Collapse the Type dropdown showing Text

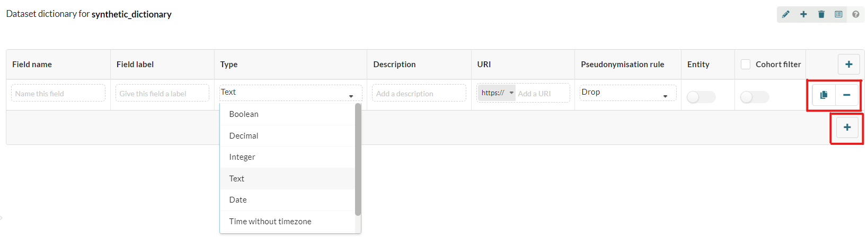coord(290,93)
